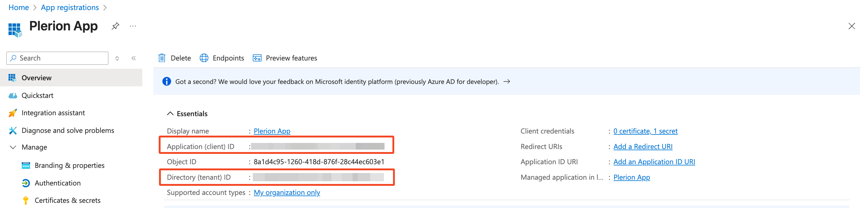Click My organization only link
Screen dimensions: 868x208
287,192
